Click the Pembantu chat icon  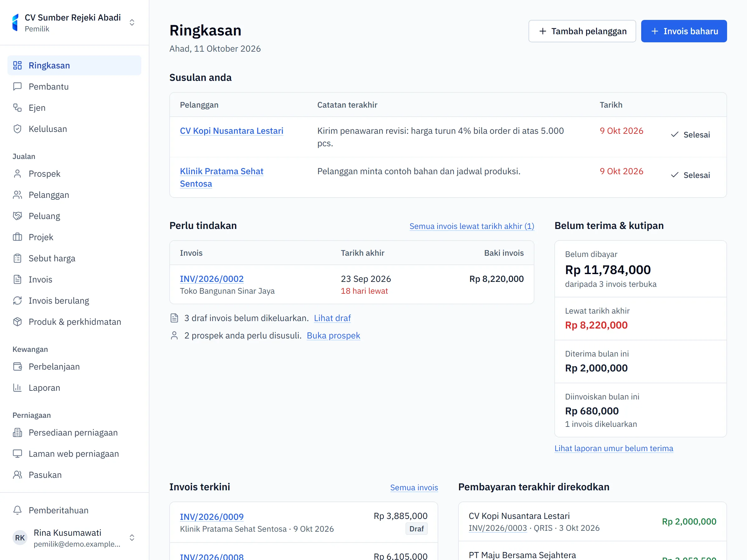pyautogui.click(x=17, y=87)
